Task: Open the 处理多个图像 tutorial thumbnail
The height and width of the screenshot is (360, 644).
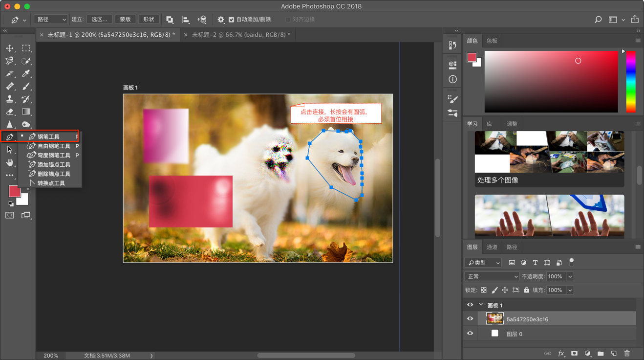Action: click(549, 152)
